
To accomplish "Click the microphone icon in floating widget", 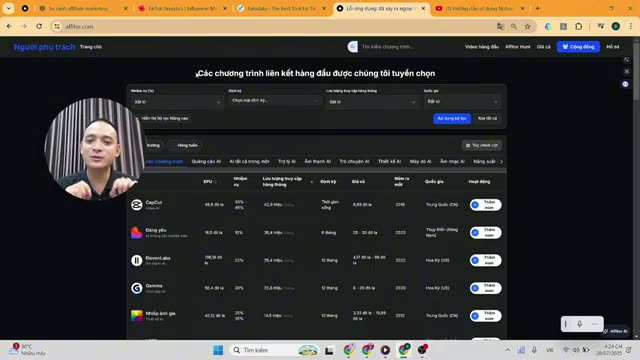I will click(x=580, y=324).
